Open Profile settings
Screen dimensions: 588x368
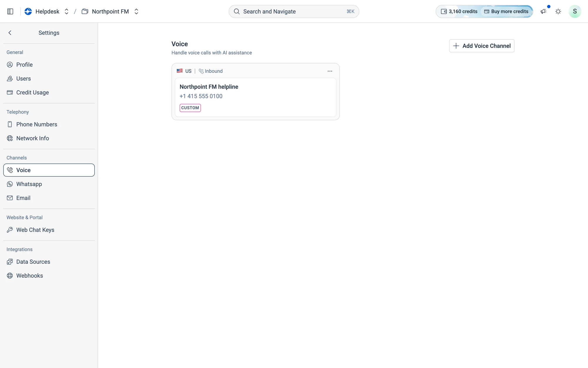click(49, 65)
